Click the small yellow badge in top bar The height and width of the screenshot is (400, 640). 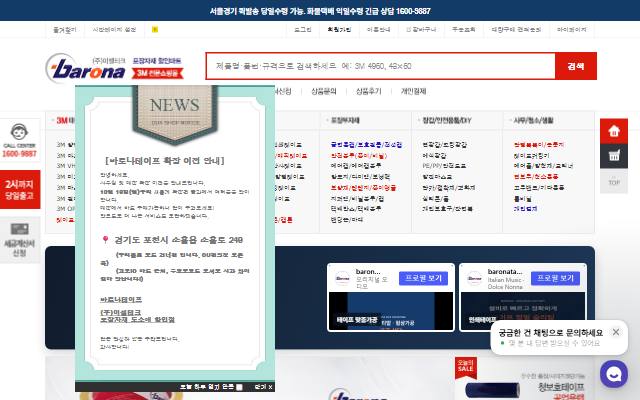(x=155, y=29)
